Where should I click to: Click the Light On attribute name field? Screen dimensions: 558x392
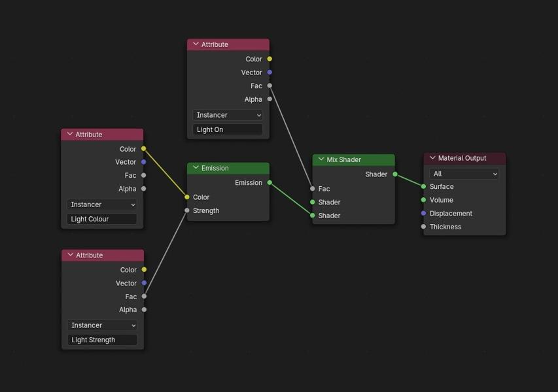click(227, 129)
